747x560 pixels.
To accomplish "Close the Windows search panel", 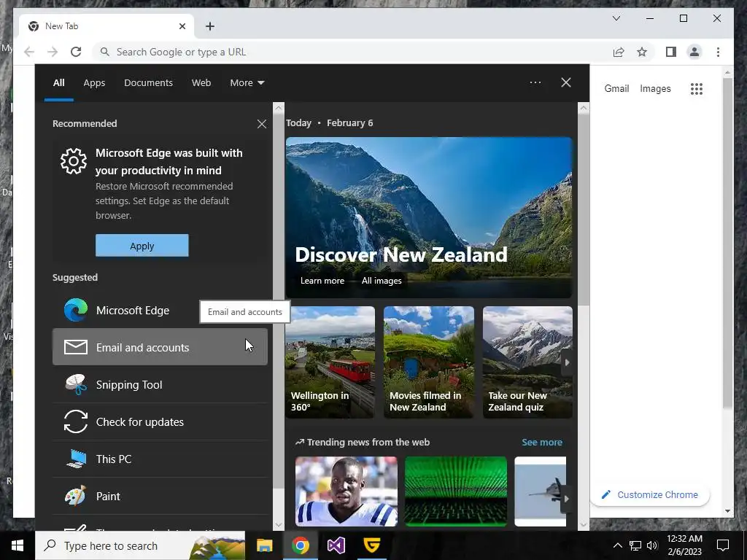I will pyautogui.click(x=566, y=82).
